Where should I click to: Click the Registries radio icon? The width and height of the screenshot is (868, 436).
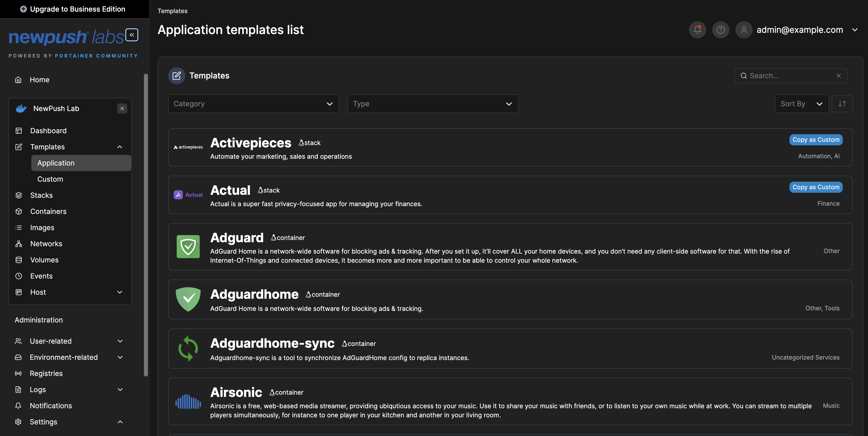coord(18,373)
